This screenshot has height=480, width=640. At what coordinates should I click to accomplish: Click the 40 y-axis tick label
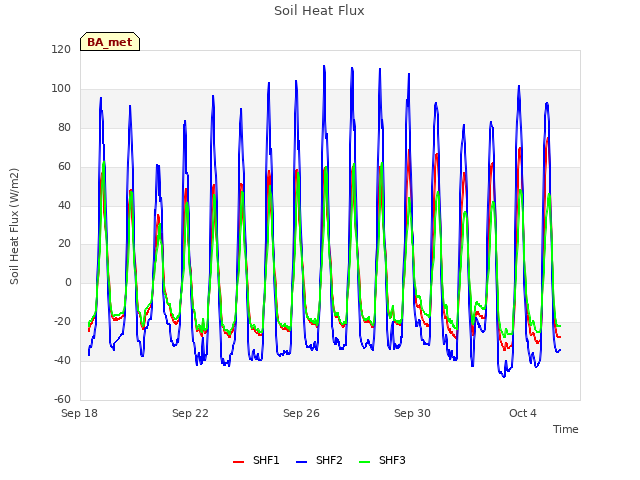point(64,205)
